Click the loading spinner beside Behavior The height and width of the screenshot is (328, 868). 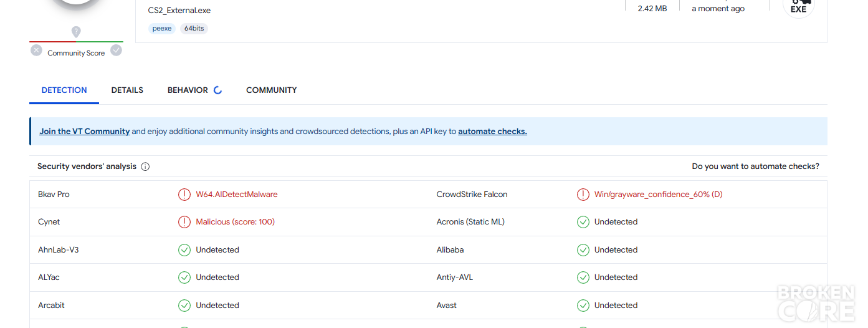[217, 90]
